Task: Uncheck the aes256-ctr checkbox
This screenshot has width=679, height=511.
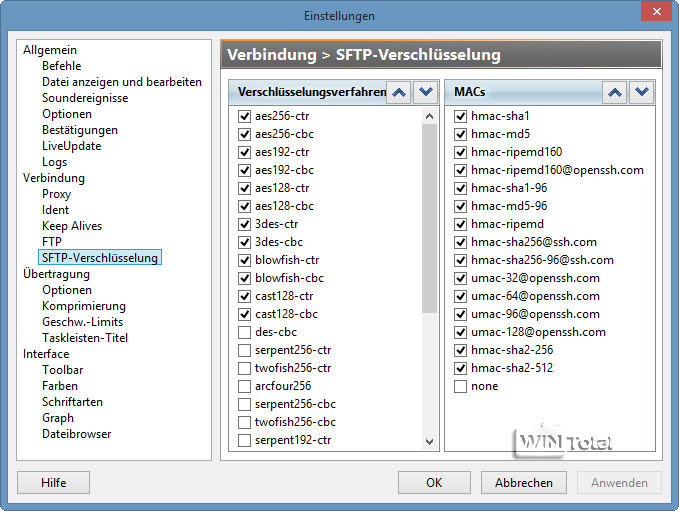Action: pos(244,116)
